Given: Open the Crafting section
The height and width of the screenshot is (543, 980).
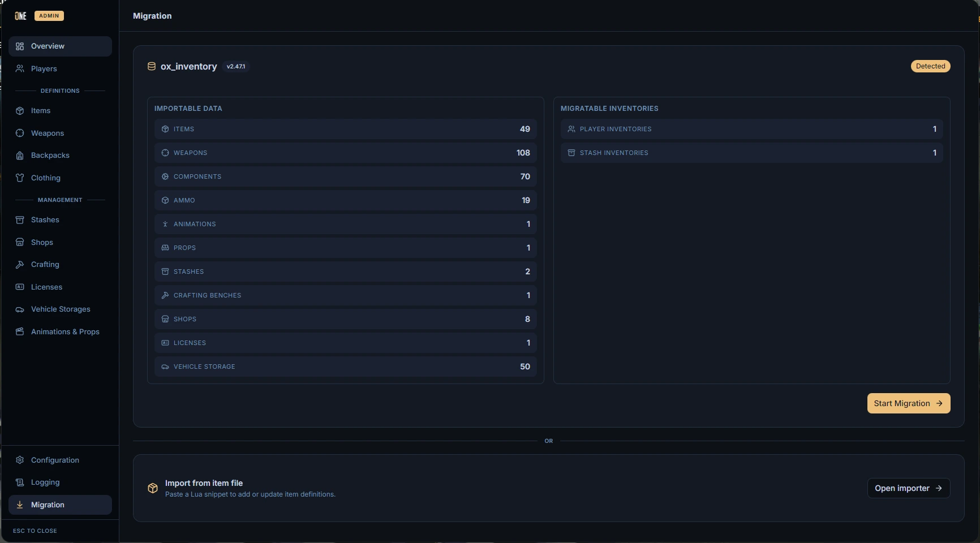Looking at the screenshot, I should click(60, 264).
